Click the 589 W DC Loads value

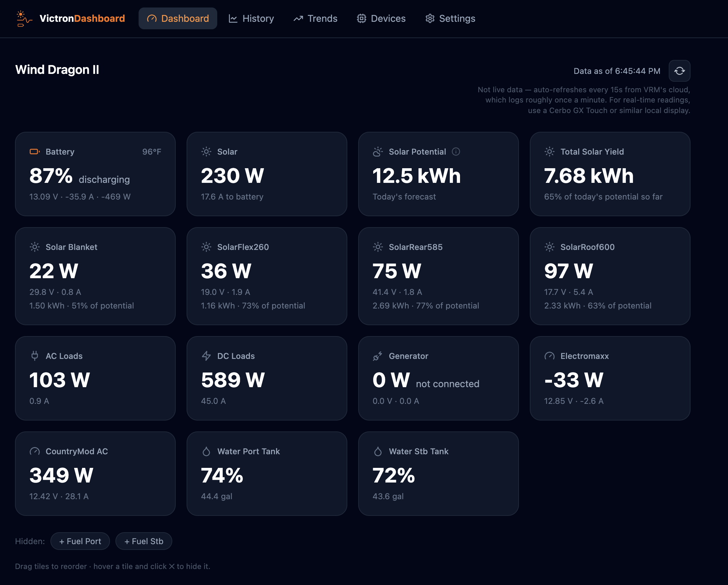point(233,380)
